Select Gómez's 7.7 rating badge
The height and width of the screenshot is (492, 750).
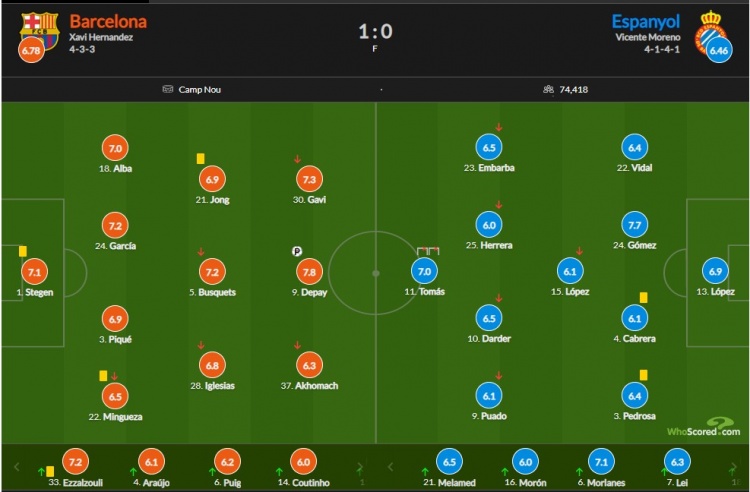(634, 225)
